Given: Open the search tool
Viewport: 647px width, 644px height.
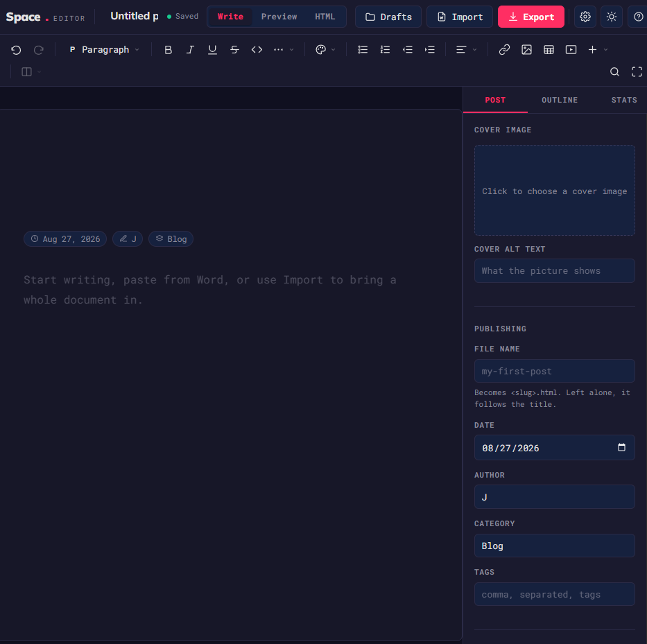Looking at the screenshot, I should (x=614, y=72).
